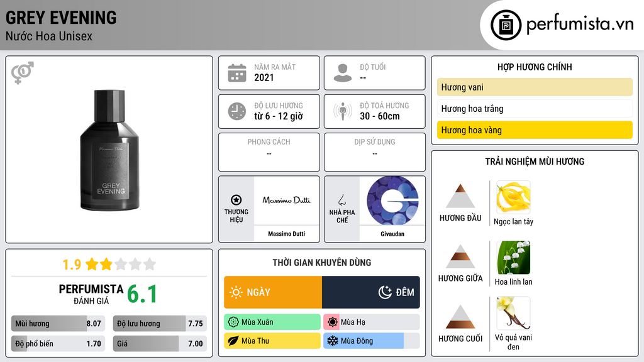
Task: Click the base-note pyramid icon above Hương cuối
Action: point(460,317)
